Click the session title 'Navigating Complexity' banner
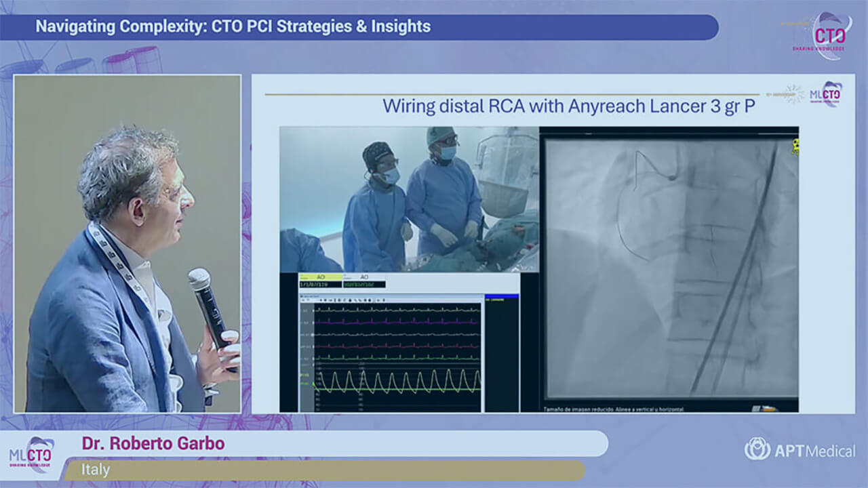This screenshot has height=488, width=868. click(233, 27)
